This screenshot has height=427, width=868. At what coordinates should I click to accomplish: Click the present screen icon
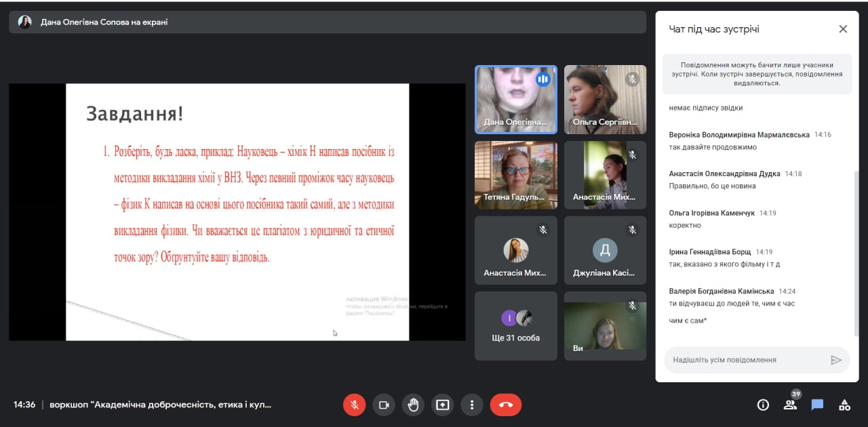[x=443, y=405]
